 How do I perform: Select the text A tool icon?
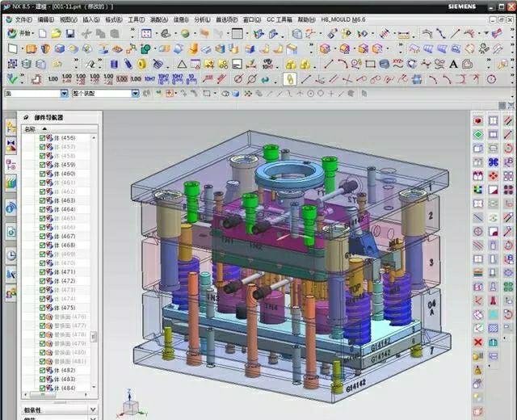pos(454,64)
